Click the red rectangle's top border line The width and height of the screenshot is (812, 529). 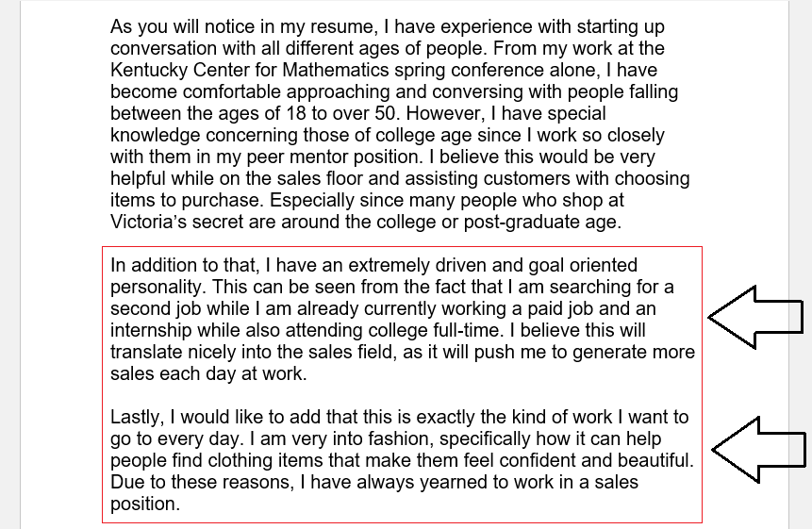[x=402, y=247]
